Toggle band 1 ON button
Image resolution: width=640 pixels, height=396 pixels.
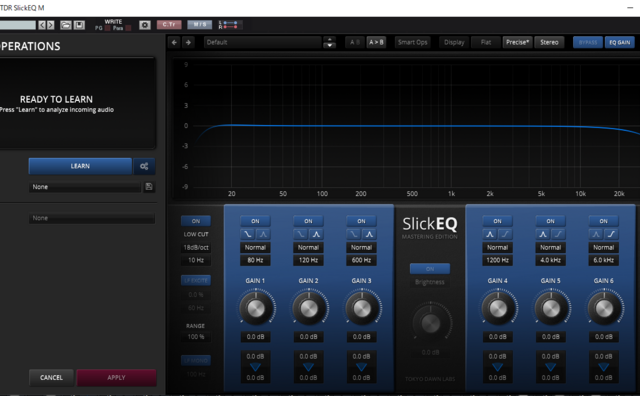(x=255, y=221)
